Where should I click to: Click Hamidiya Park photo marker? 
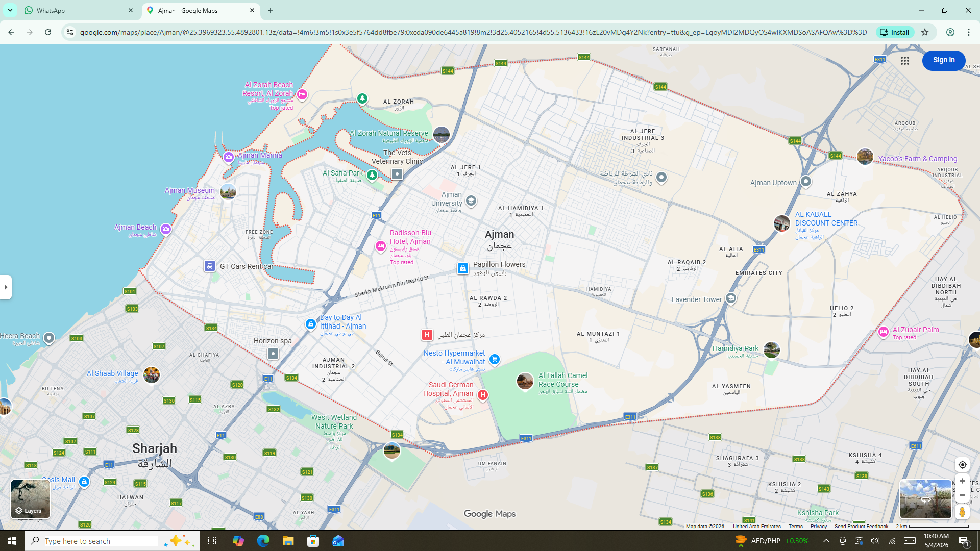772,350
